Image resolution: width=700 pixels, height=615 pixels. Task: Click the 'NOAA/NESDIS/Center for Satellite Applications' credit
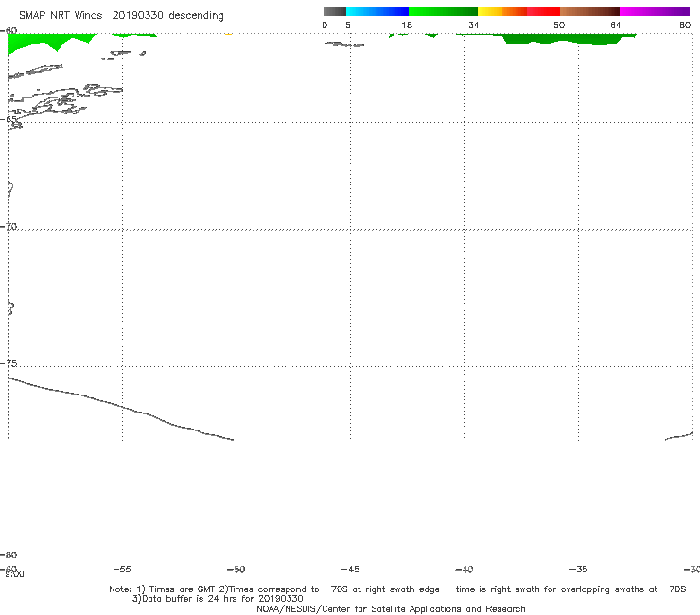tap(391, 608)
